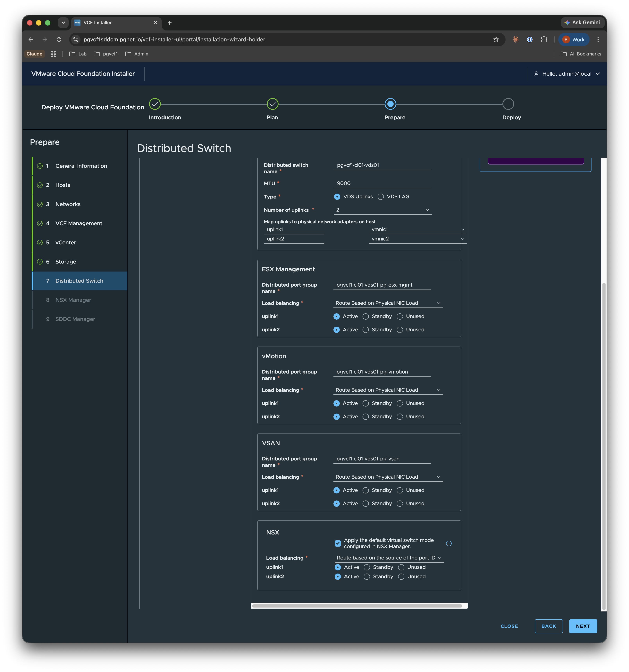This screenshot has height=672, width=629.
Task: Open vmnic1 adapter dropdown
Action: pos(418,230)
